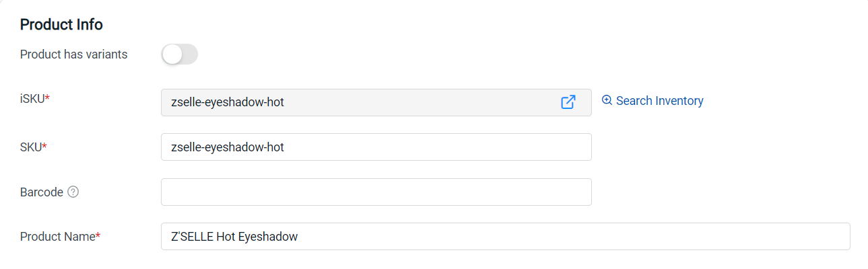Click the Product Name label
Screen dimensions: 868x269
pos(57,237)
